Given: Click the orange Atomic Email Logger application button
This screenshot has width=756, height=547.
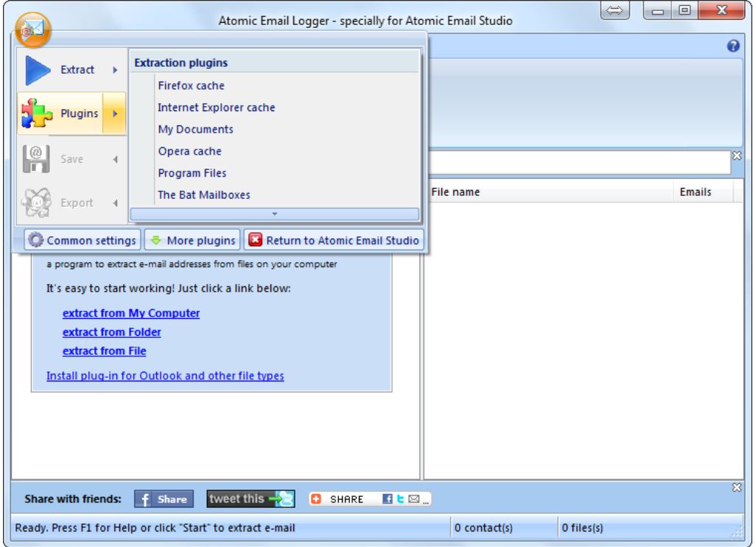Looking at the screenshot, I should click(32, 30).
